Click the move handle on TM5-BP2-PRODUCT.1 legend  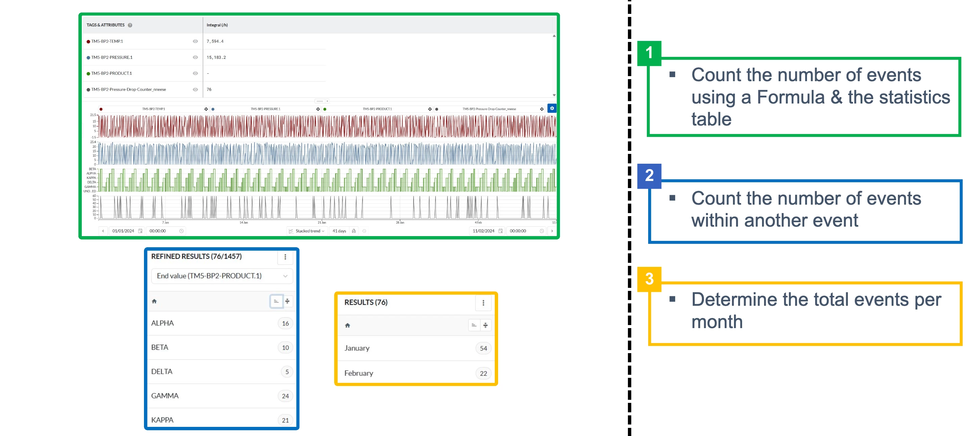(430, 109)
